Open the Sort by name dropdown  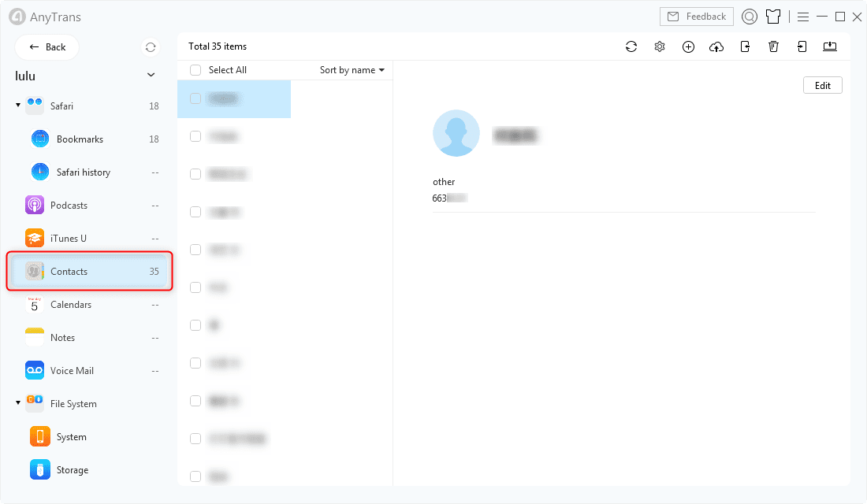pyautogui.click(x=352, y=70)
